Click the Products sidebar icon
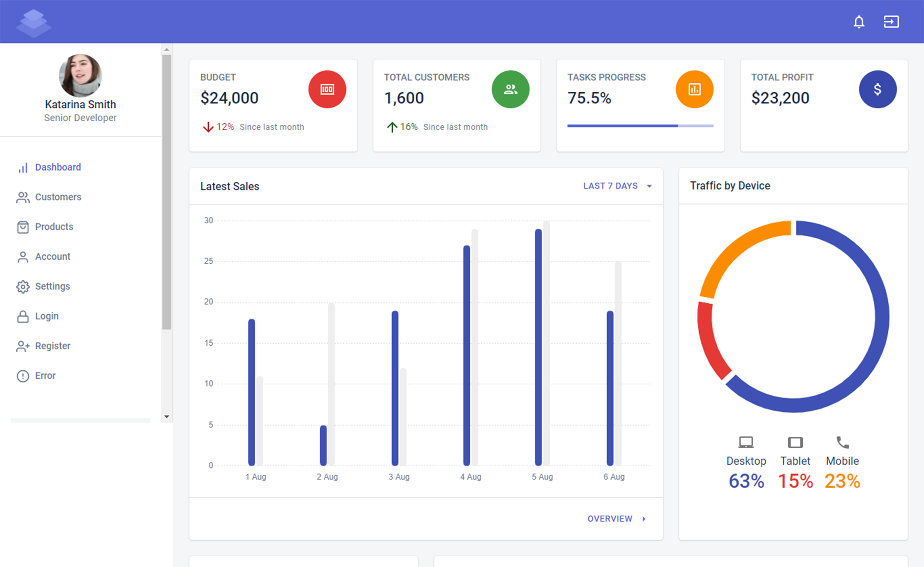The height and width of the screenshot is (567, 924). click(22, 226)
